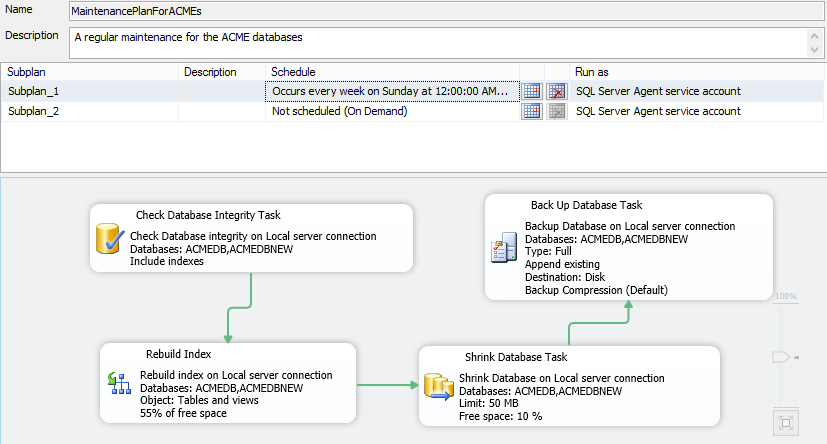Click the plan Name input field
Screen dimensions: 827x444
pos(446,11)
